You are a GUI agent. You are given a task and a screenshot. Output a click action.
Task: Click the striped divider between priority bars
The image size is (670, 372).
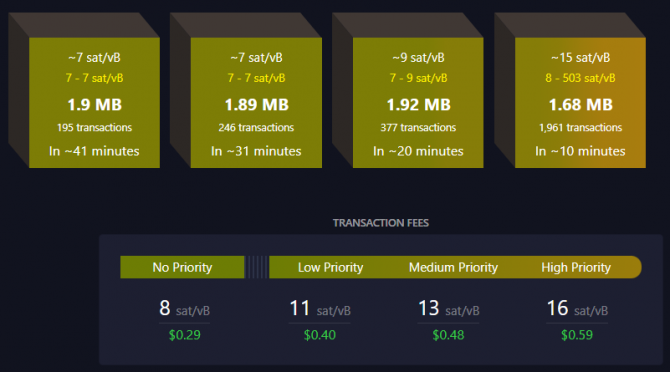pyautogui.click(x=257, y=267)
